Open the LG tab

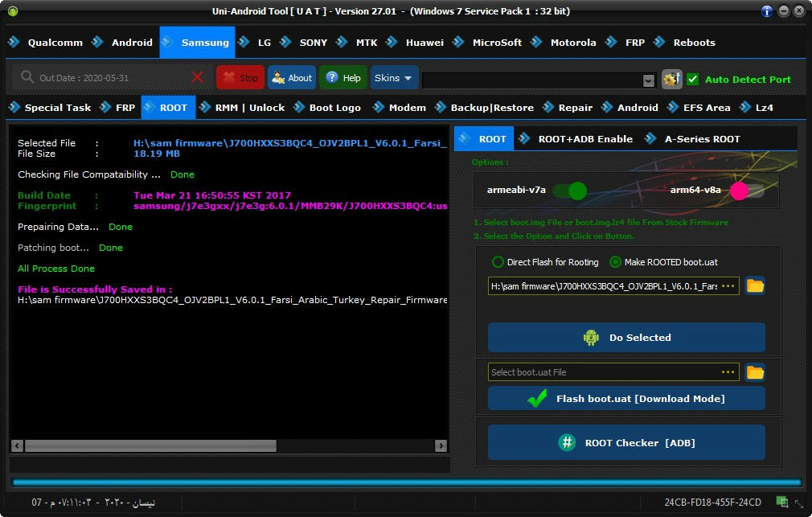click(255, 43)
